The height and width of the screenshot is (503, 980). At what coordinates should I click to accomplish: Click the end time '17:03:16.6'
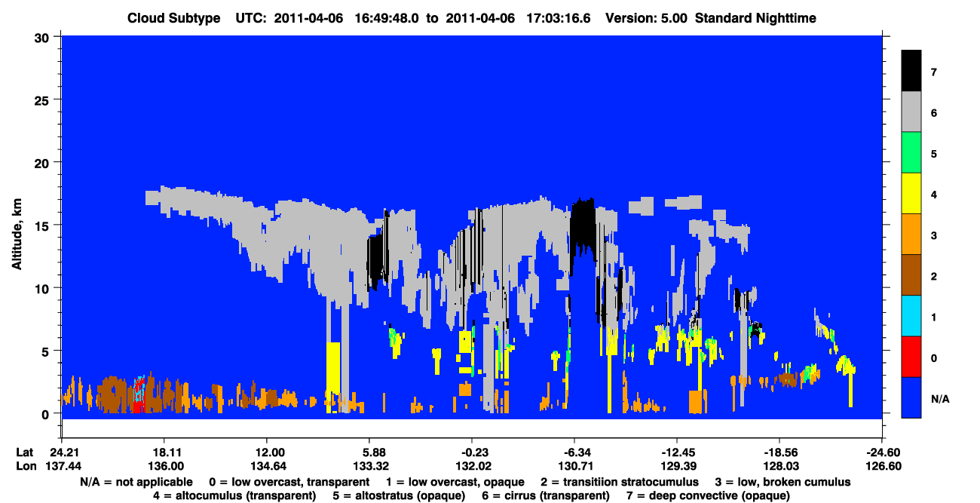(x=560, y=18)
